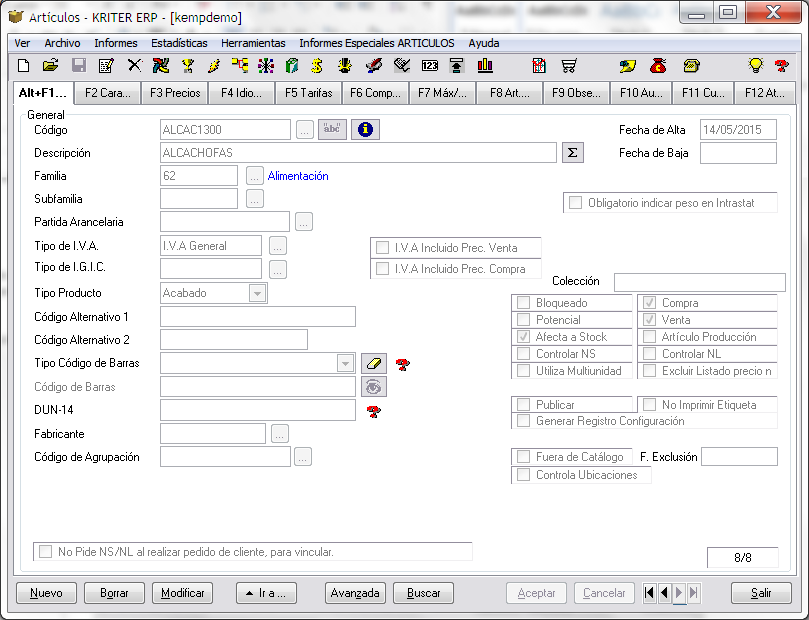Open the Tipo Código de Barras dropdown
Screen dimensions: 809x620
coord(345,363)
